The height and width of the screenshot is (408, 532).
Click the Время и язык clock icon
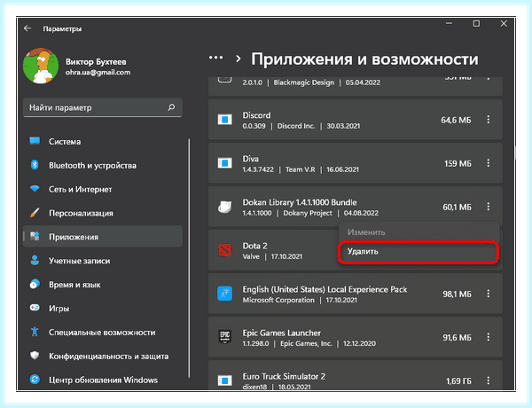coord(35,284)
